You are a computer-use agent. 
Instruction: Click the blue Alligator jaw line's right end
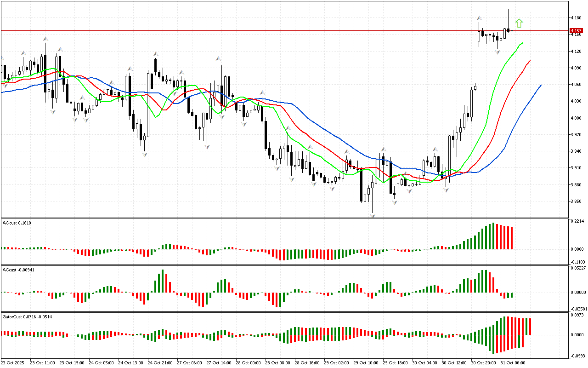point(541,85)
